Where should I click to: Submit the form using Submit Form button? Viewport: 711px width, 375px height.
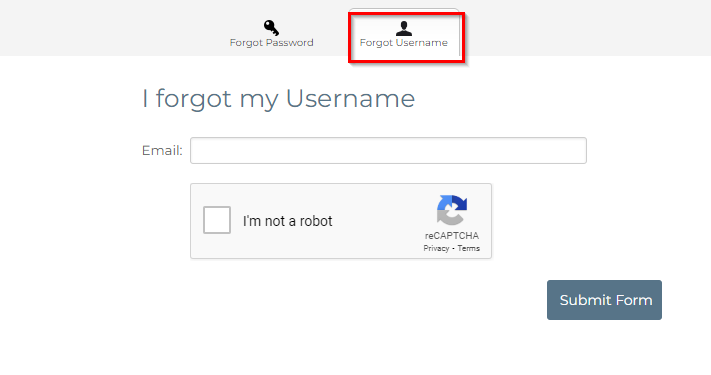tap(604, 300)
